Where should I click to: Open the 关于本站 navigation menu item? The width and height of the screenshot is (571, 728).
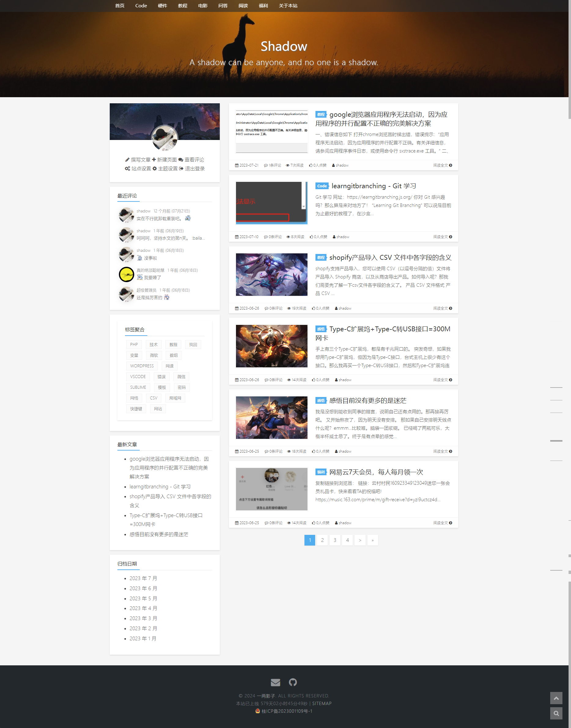click(288, 6)
